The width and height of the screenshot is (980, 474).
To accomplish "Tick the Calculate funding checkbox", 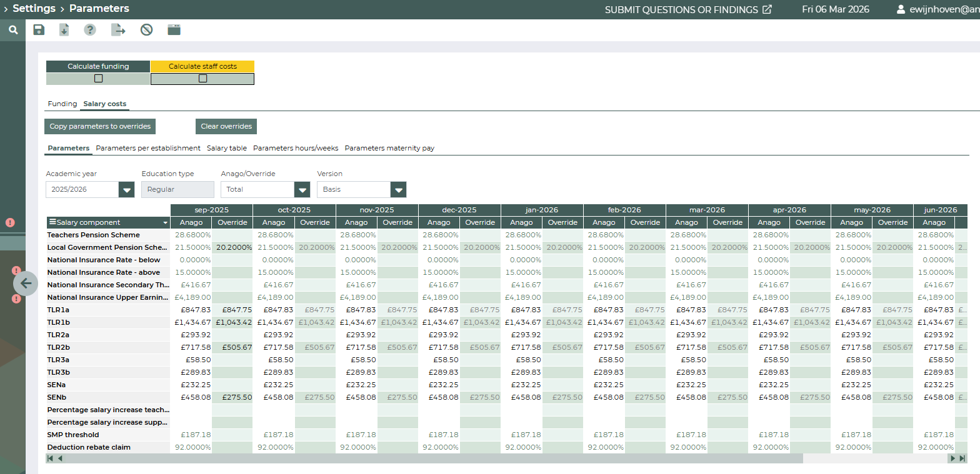I will (98, 79).
